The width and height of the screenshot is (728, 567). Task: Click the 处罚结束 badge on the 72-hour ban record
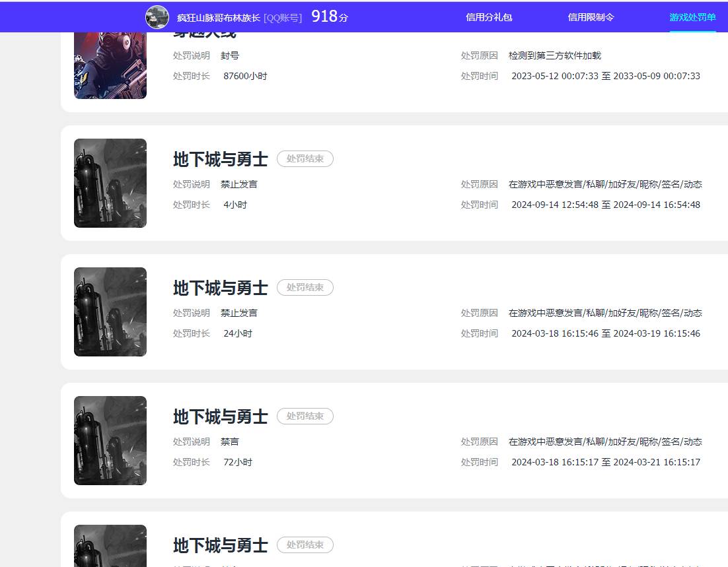coord(305,416)
